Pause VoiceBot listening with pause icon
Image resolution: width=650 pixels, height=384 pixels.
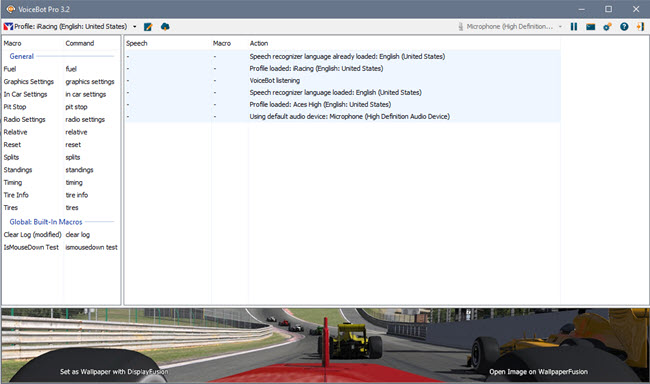point(574,27)
